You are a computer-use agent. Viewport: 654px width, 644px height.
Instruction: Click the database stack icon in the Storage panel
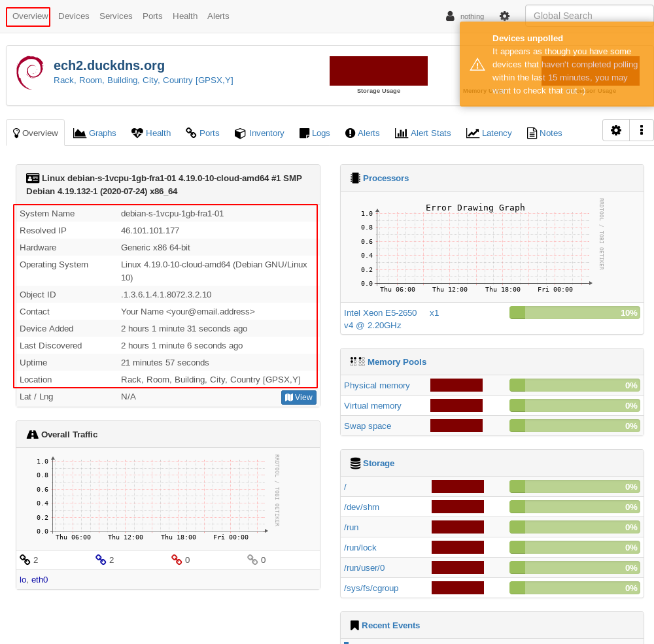(x=355, y=464)
